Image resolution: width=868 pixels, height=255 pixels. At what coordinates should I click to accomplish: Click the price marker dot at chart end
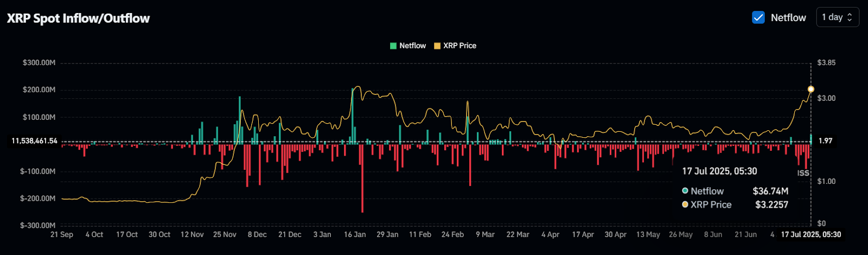[x=811, y=89]
